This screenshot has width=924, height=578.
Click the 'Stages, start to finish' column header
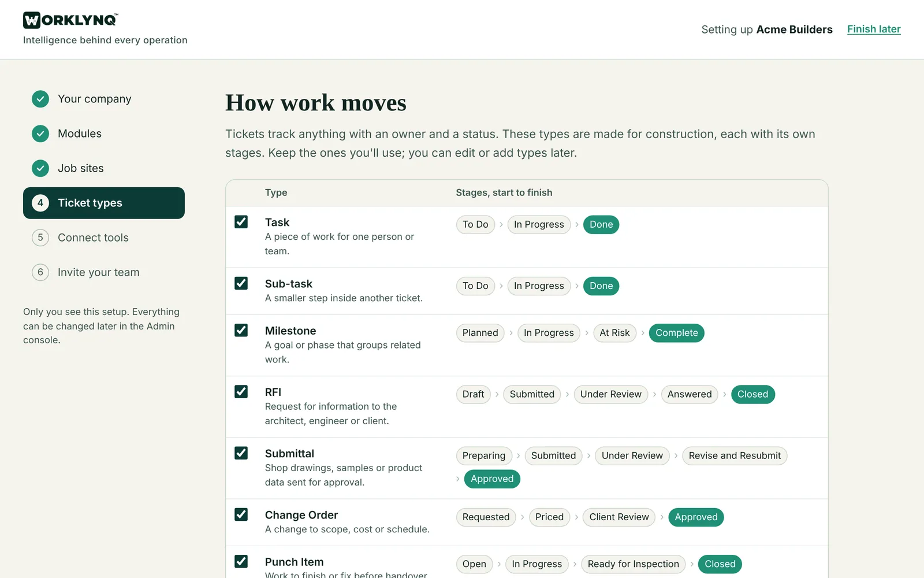pyautogui.click(x=504, y=192)
